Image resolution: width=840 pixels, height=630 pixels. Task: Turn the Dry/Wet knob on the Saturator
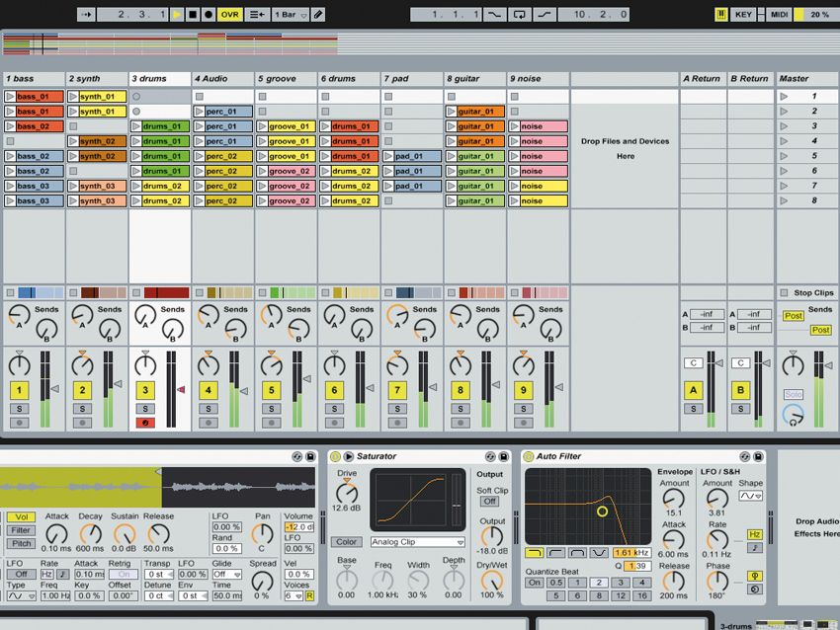[x=491, y=580]
